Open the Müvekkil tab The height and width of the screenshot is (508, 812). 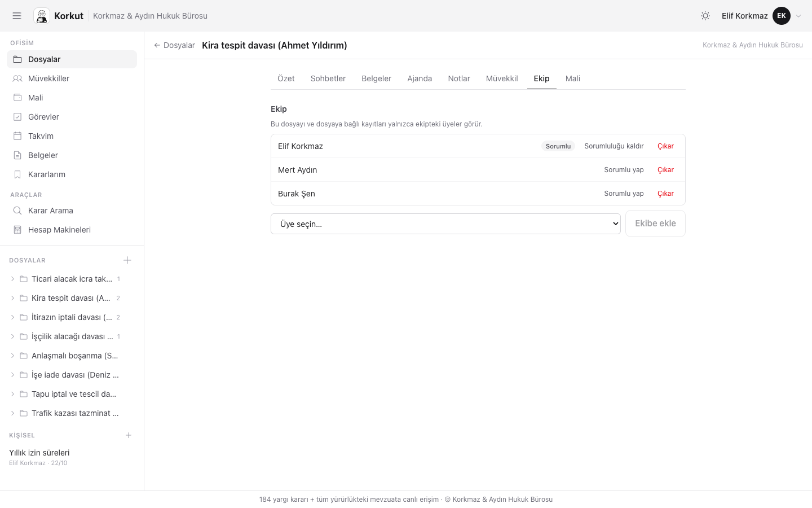coord(502,78)
